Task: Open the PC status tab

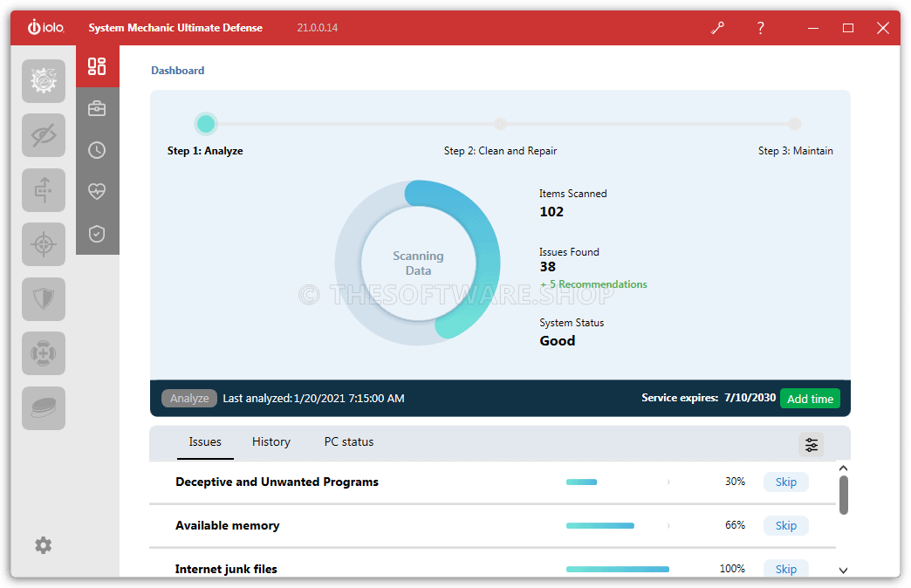Action: pyautogui.click(x=349, y=442)
